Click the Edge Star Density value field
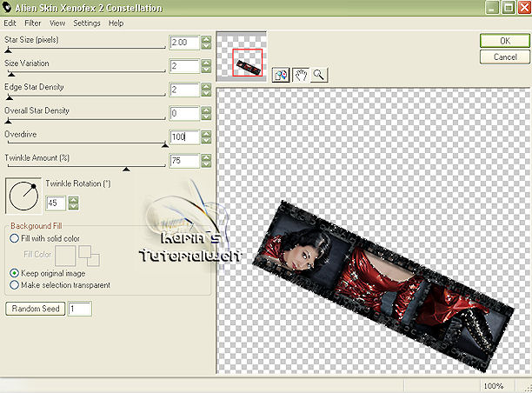This screenshot has width=532, height=393. 184,90
